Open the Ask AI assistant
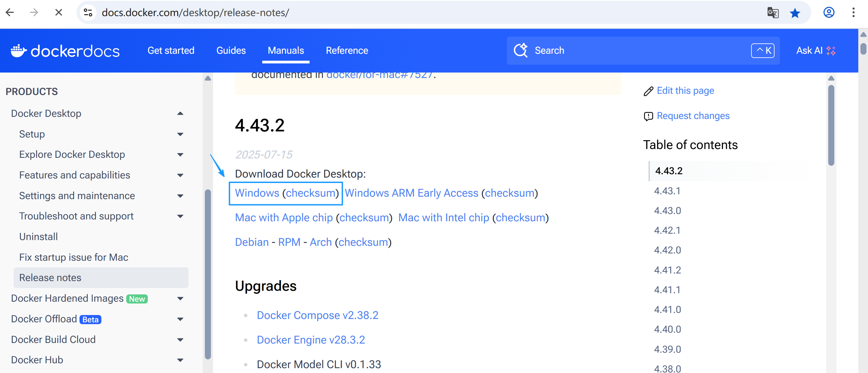 [x=816, y=51]
